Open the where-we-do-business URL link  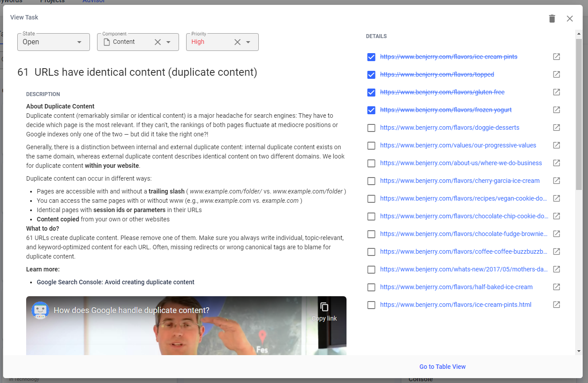461,163
